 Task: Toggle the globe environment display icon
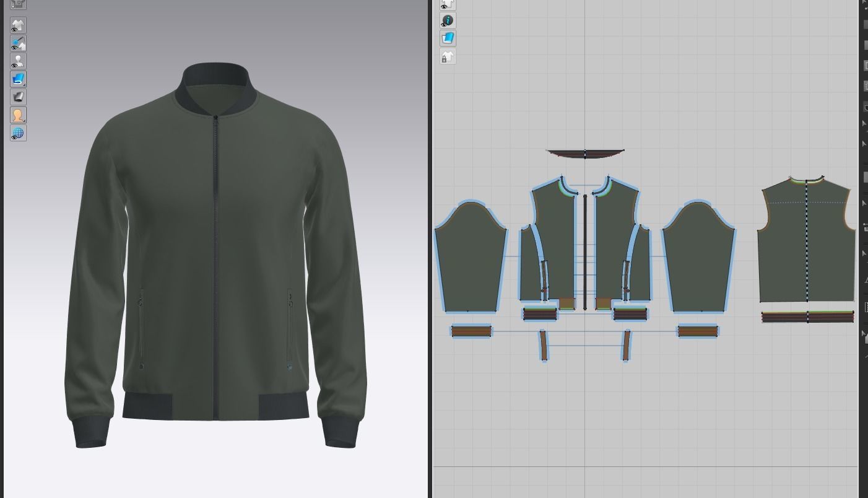tap(18, 133)
